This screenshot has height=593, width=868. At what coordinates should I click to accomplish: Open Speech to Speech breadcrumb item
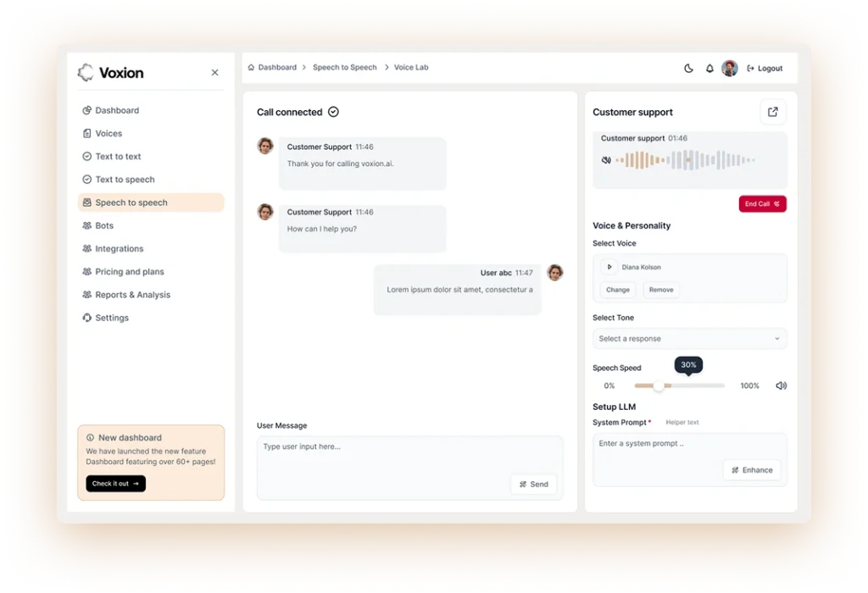click(344, 68)
